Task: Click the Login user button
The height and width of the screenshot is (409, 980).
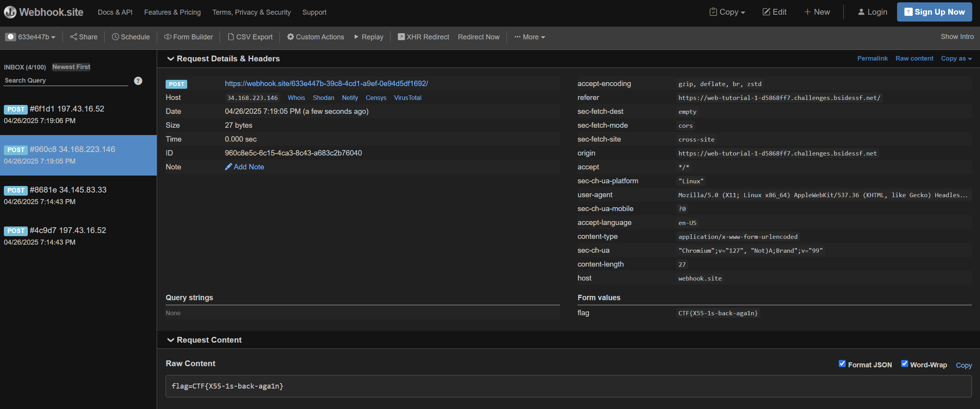Action: click(872, 12)
